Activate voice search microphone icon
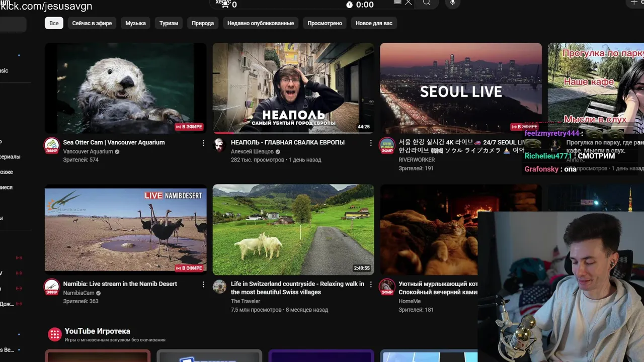Screen dimensions: 644x362 click(x=452, y=3)
